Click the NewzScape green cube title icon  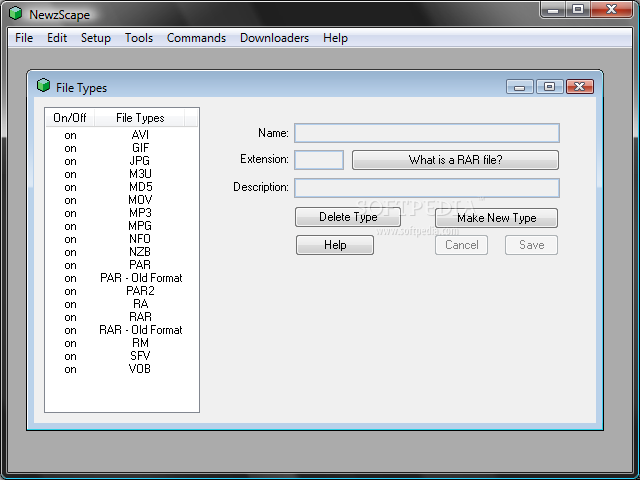pyautogui.click(x=16, y=13)
